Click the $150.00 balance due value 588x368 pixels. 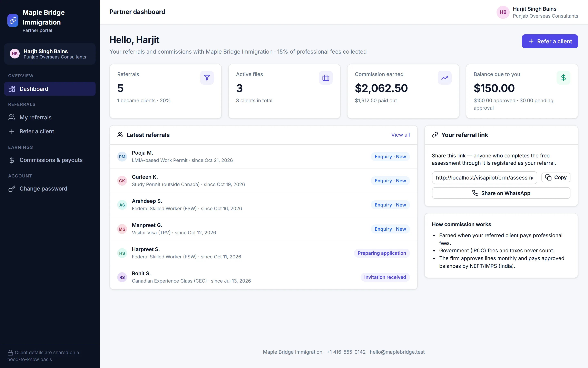[x=494, y=88]
